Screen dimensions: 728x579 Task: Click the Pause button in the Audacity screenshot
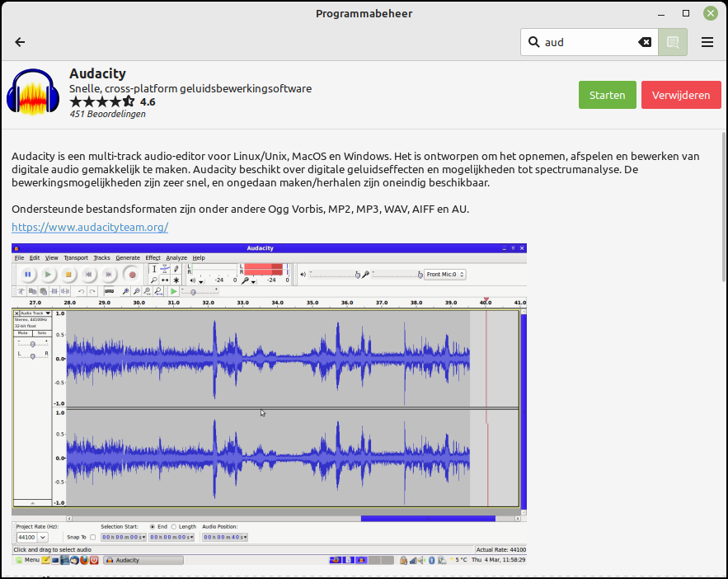[x=28, y=275]
